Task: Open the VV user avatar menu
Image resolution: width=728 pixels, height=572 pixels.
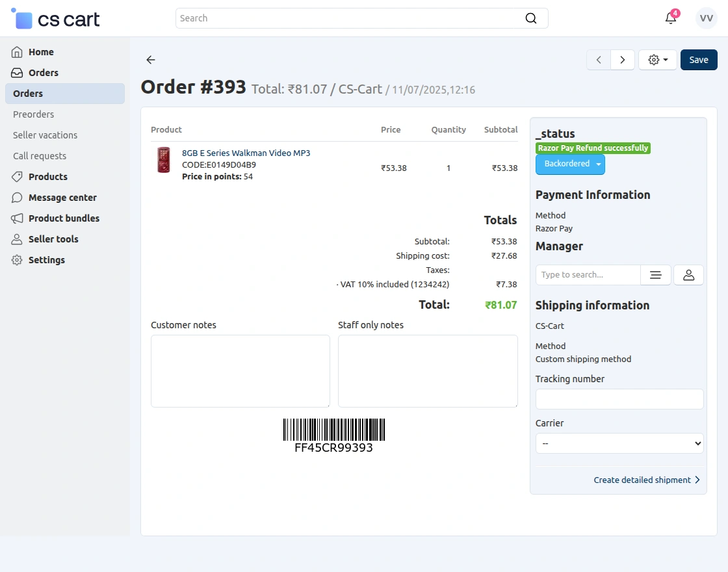Action: 707,18
